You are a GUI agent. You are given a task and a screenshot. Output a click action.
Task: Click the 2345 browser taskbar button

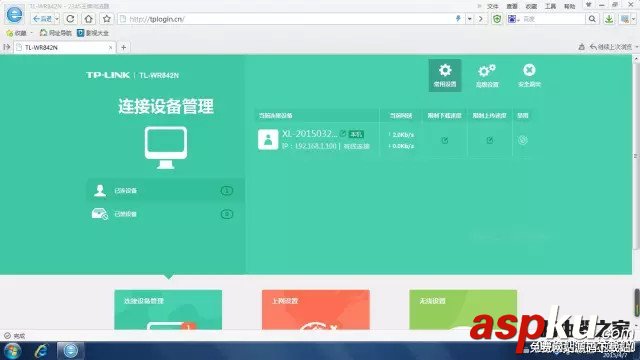(x=70, y=351)
